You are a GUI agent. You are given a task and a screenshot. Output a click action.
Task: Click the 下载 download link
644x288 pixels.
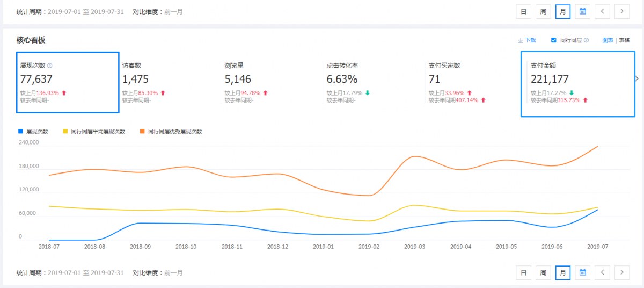point(526,40)
